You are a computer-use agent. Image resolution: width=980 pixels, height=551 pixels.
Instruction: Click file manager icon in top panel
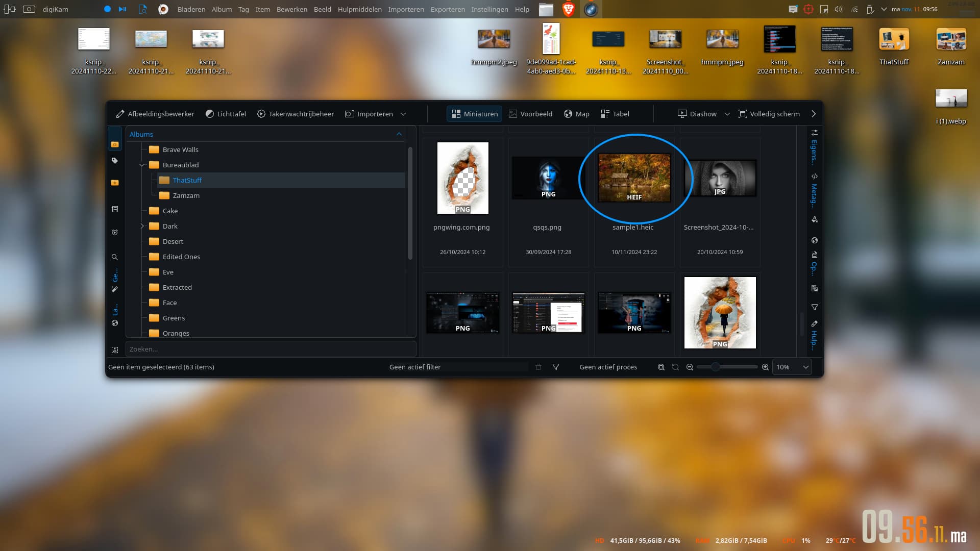pos(546,9)
